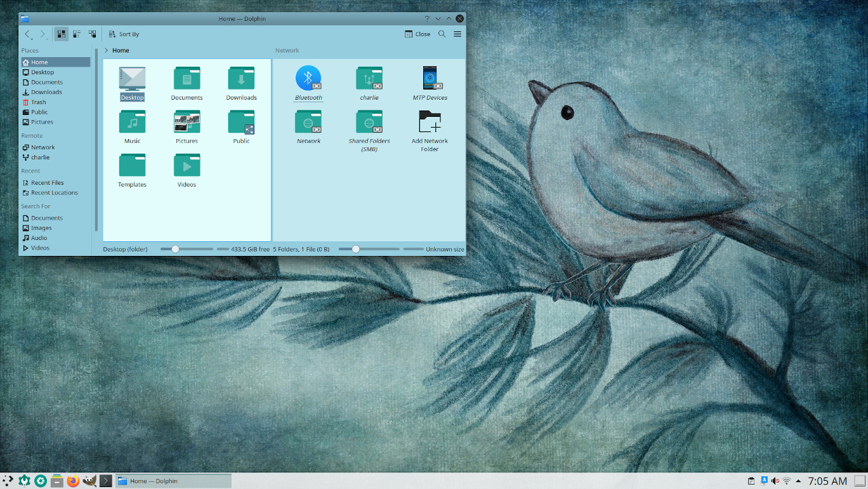The height and width of the screenshot is (489, 868).
Task: Select the Pictures folder icon in Home
Action: (x=187, y=121)
